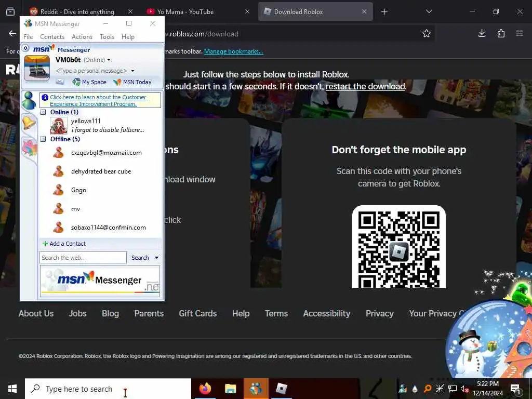
Task: Focus the Search the web input field
Action: 83,258
